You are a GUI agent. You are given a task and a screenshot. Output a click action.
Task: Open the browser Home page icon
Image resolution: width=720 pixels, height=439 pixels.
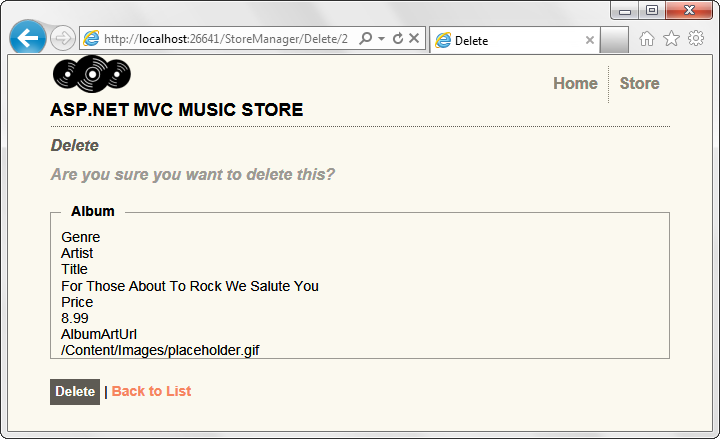point(647,39)
